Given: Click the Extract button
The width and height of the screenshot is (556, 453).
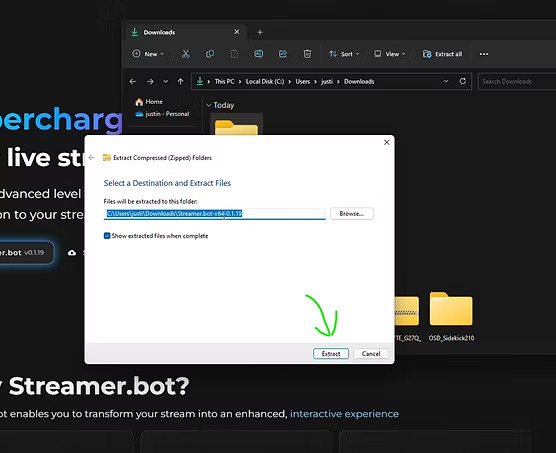Looking at the screenshot, I should pyautogui.click(x=331, y=353).
